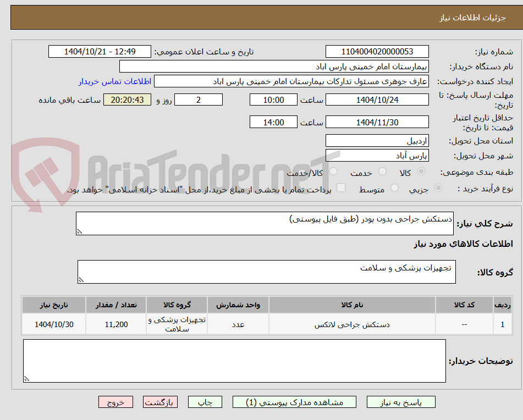Click the quantity cell 11,200

point(116,324)
